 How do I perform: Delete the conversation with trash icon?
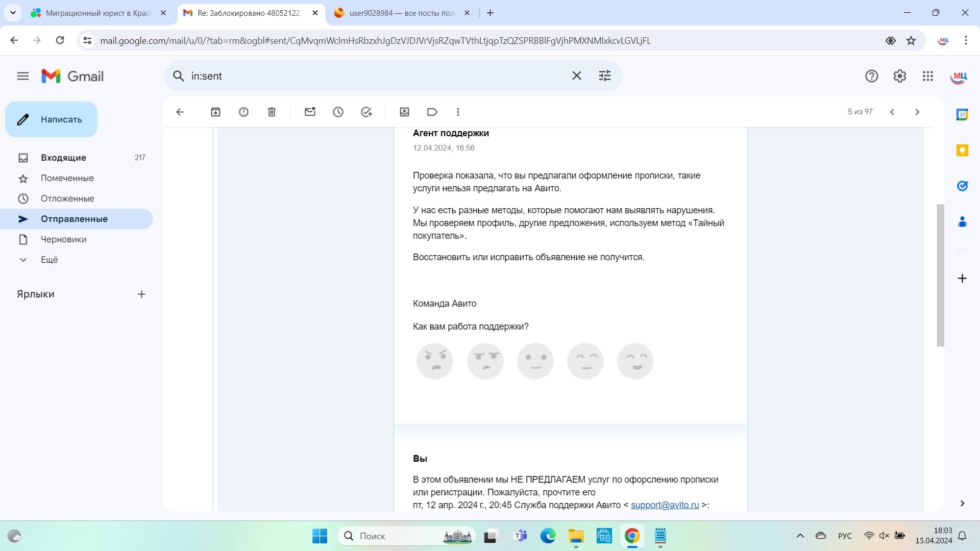(272, 112)
